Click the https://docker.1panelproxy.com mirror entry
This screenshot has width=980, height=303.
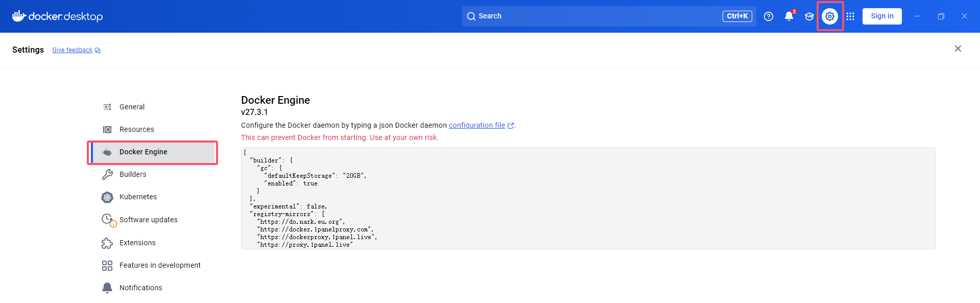pos(316,229)
